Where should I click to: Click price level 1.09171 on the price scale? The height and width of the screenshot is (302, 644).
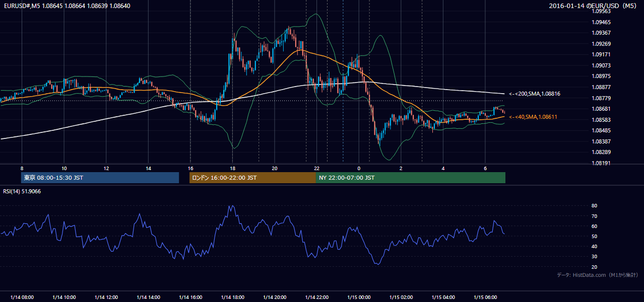tap(601, 54)
